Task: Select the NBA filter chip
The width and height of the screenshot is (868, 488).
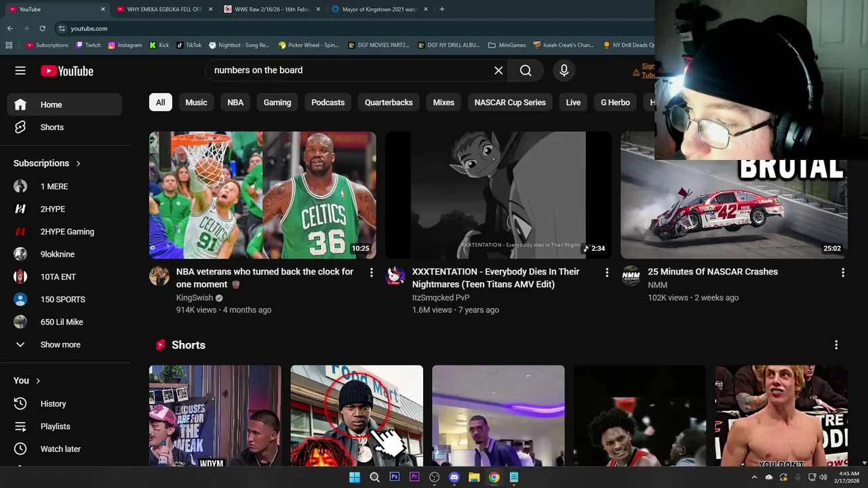Action: 235,102
